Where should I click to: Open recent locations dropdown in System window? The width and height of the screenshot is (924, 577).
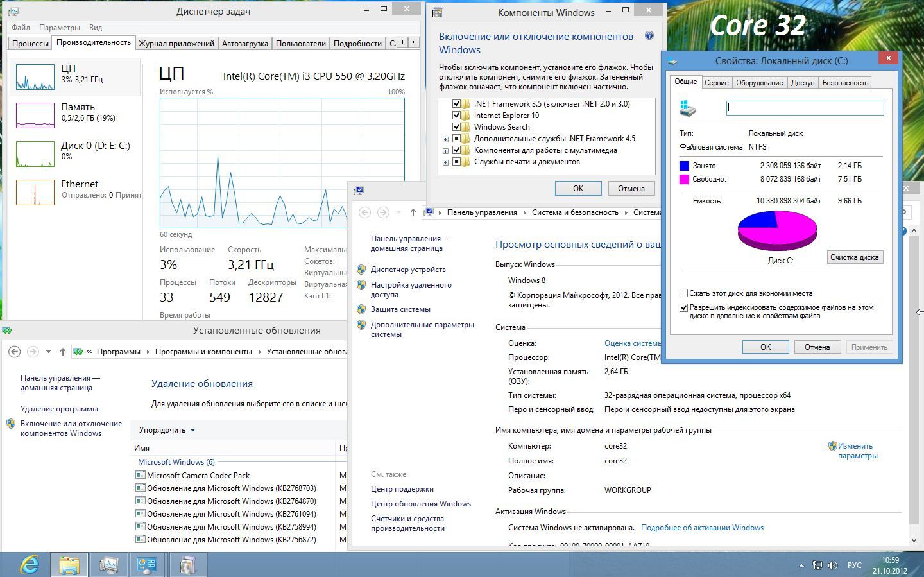[398, 212]
